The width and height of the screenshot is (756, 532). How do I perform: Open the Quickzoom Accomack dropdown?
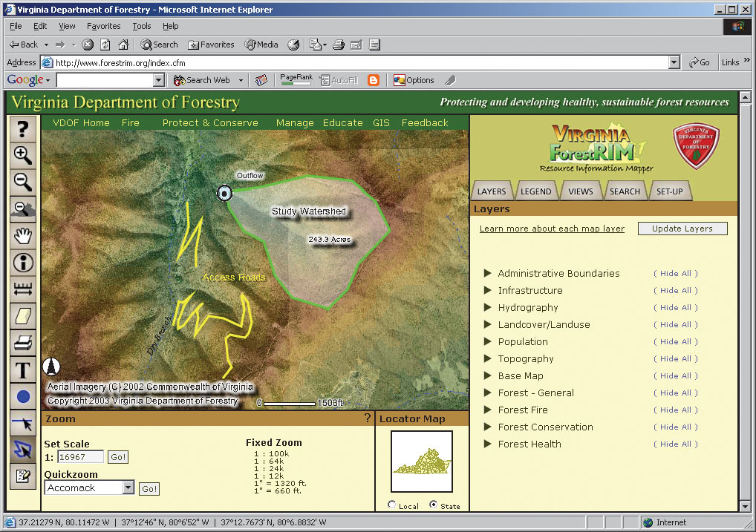[x=128, y=487]
